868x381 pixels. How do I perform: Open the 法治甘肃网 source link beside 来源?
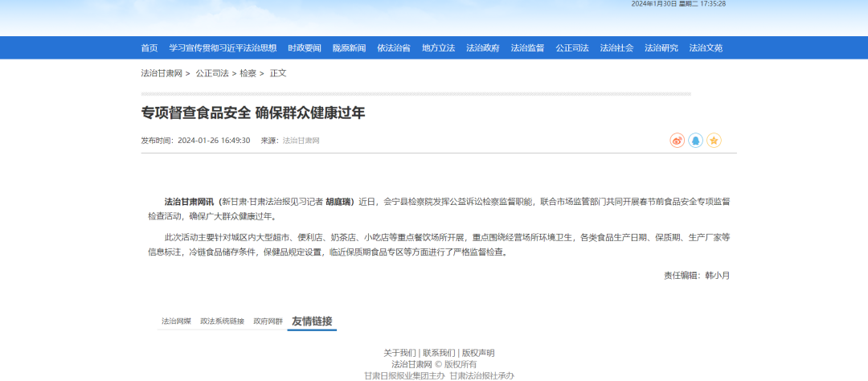[301, 141]
